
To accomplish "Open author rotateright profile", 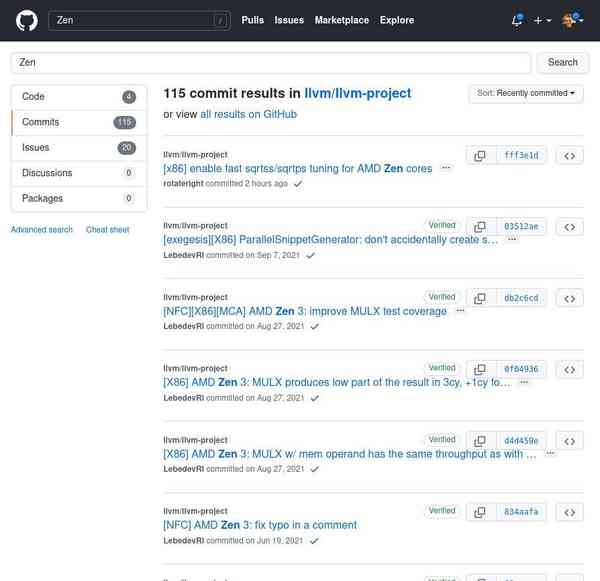I will 183,184.
